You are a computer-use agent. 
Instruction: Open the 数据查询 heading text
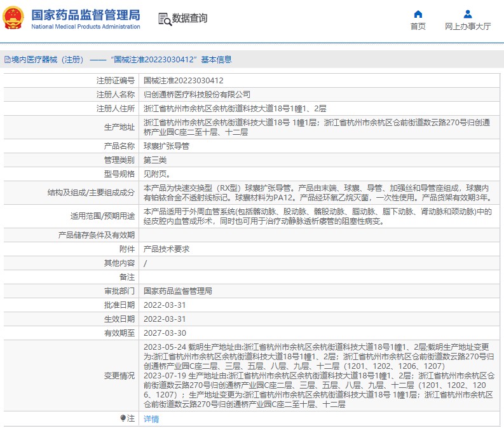pos(189,19)
